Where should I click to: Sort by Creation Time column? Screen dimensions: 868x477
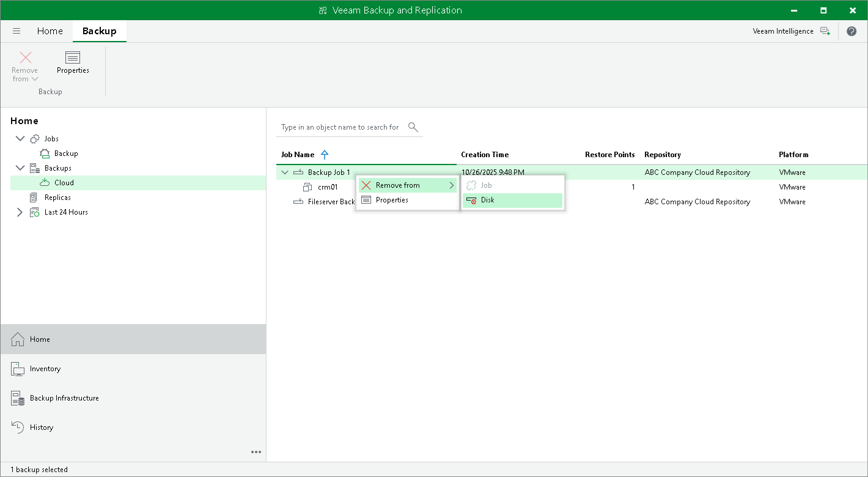[x=485, y=155]
